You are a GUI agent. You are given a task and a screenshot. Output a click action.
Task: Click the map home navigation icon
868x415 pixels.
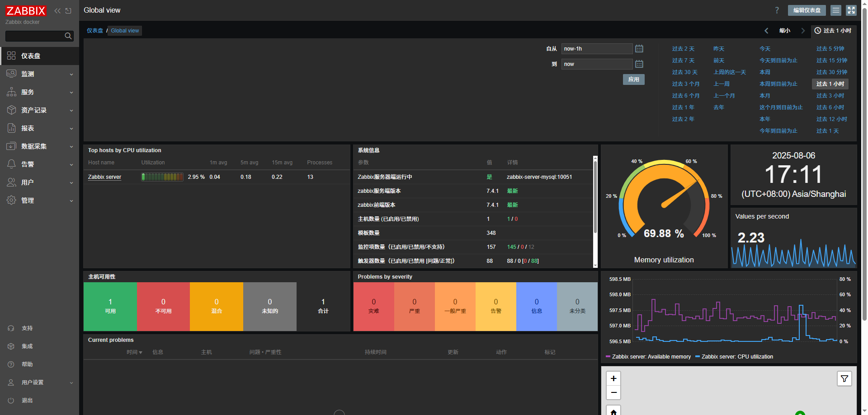[613, 411]
